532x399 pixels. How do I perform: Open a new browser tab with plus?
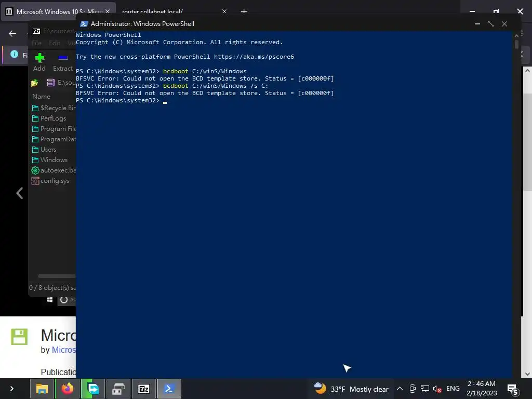tap(244, 11)
